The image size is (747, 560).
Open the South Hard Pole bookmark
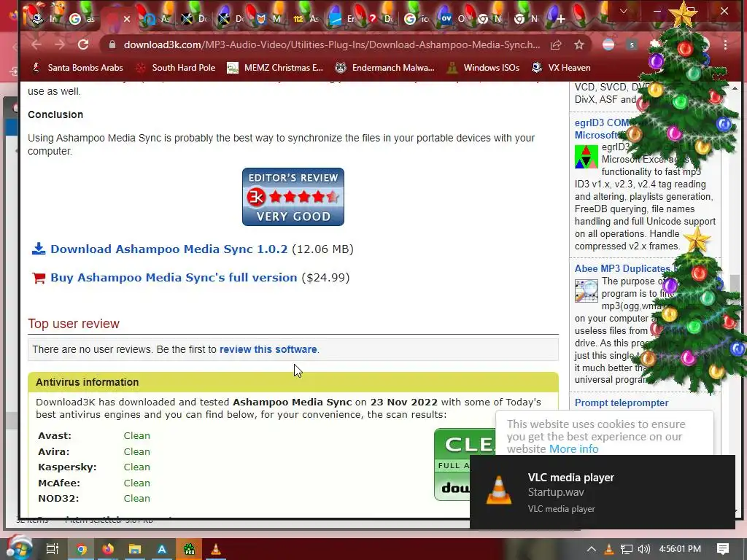pos(175,68)
